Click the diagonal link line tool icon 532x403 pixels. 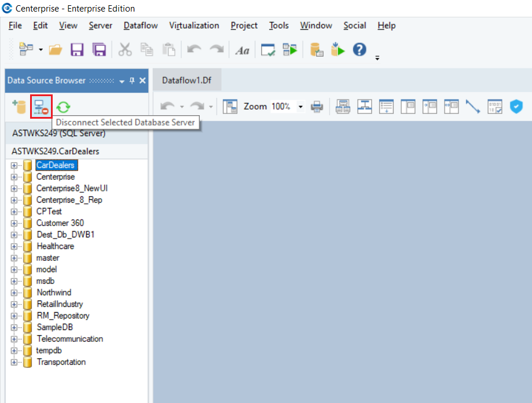[x=473, y=107]
